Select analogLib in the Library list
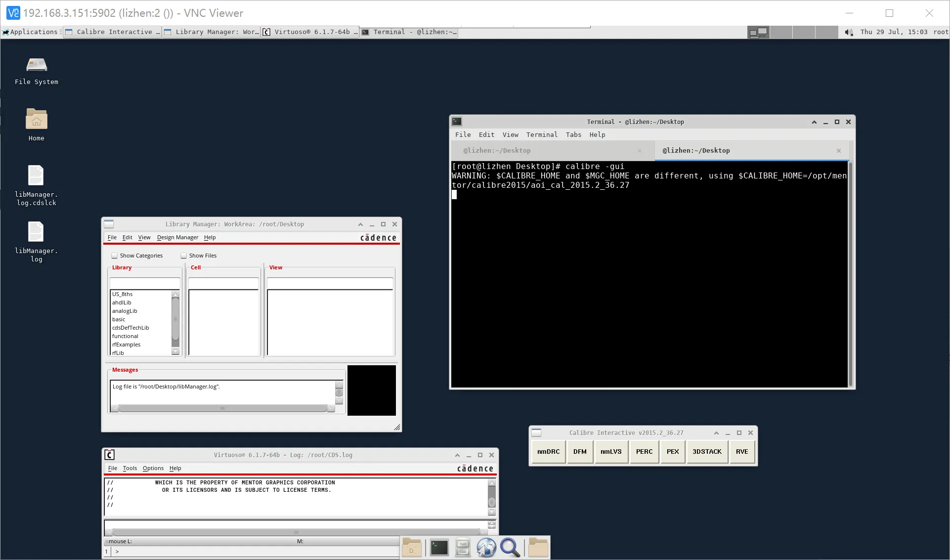950x560 pixels. [x=125, y=311]
